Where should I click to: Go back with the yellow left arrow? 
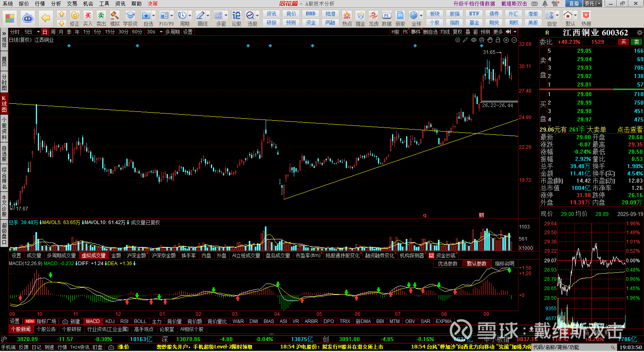[46, 18]
